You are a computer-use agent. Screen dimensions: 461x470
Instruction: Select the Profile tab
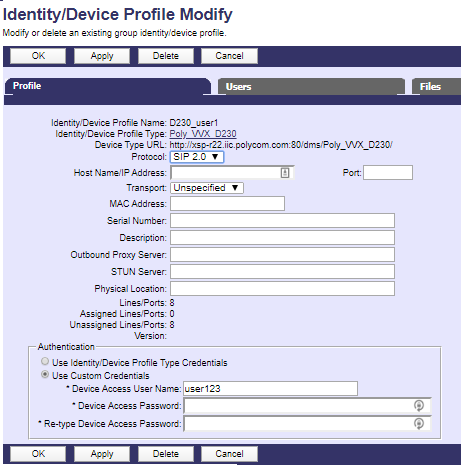coord(108,86)
